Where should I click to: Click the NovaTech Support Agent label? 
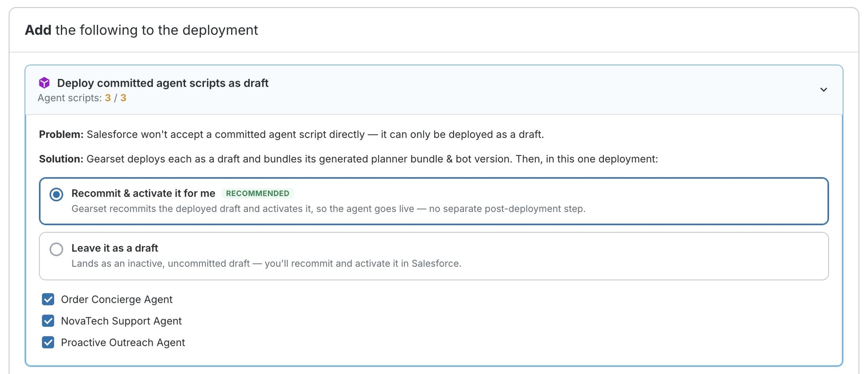(122, 321)
